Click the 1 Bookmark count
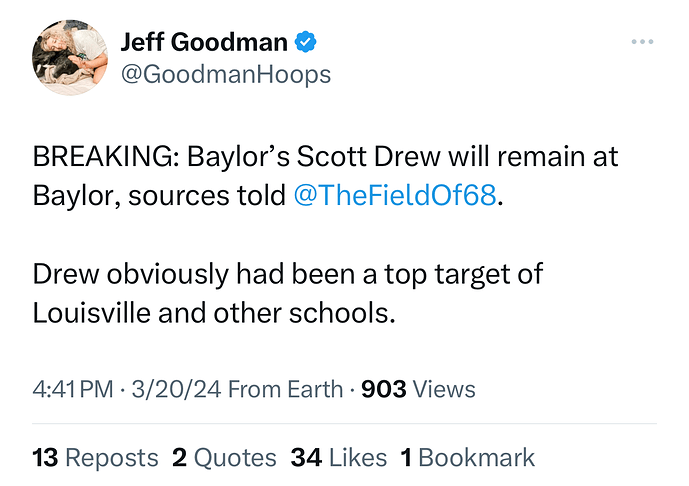689x486 pixels. 467,458
